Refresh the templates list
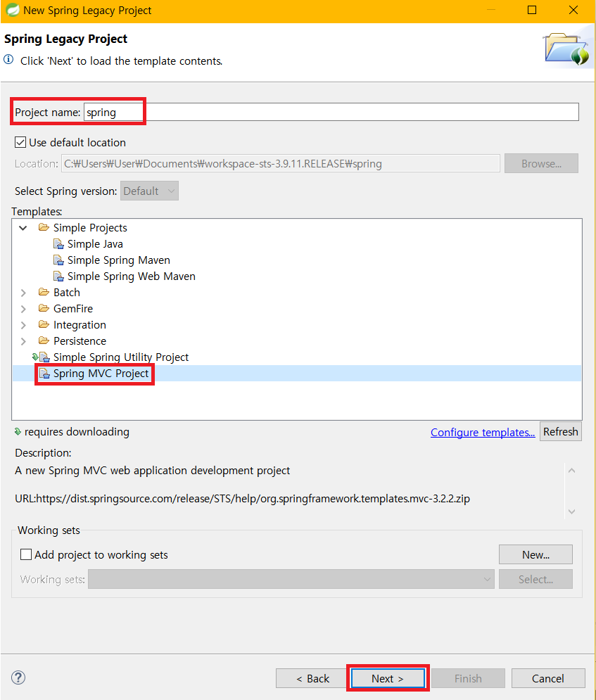Screen dimensions: 596x700 (x=560, y=432)
